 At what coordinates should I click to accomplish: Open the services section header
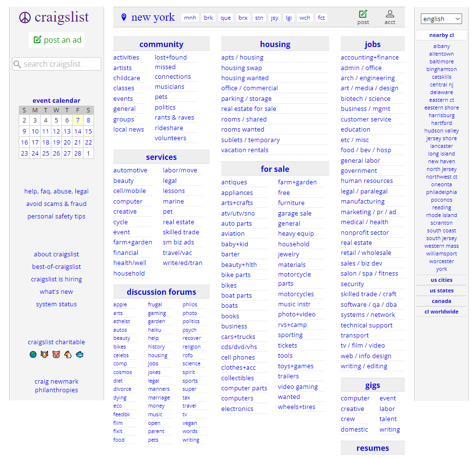click(161, 157)
